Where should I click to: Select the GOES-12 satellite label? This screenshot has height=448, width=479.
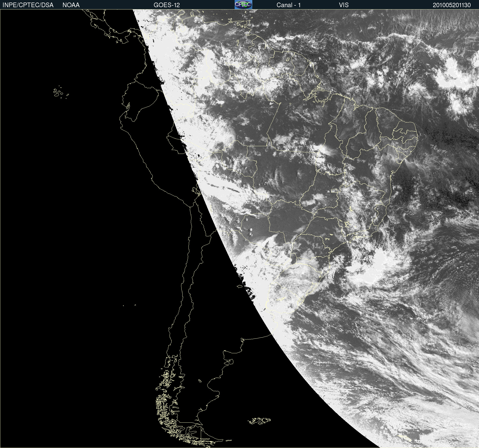point(167,5)
